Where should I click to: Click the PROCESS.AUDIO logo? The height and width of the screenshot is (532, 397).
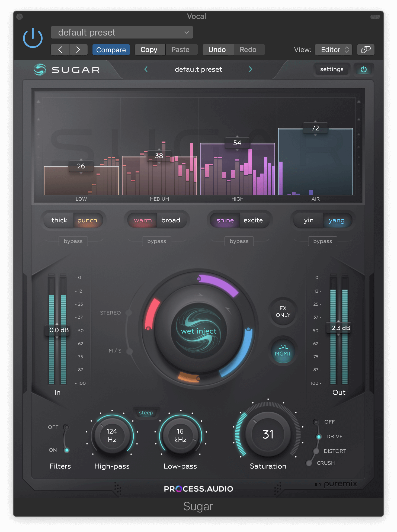click(198, 489)
